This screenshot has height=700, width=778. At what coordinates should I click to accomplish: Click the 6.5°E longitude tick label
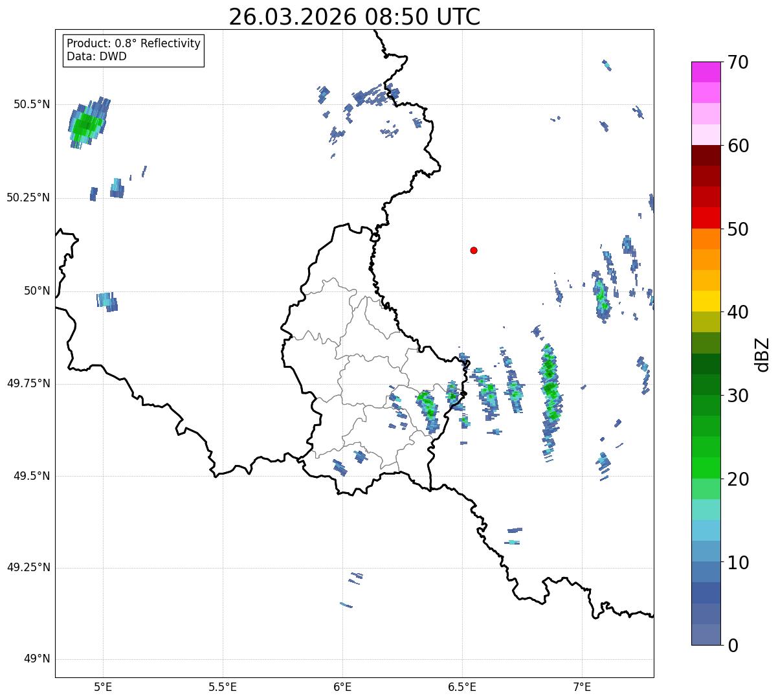(462, 686)
